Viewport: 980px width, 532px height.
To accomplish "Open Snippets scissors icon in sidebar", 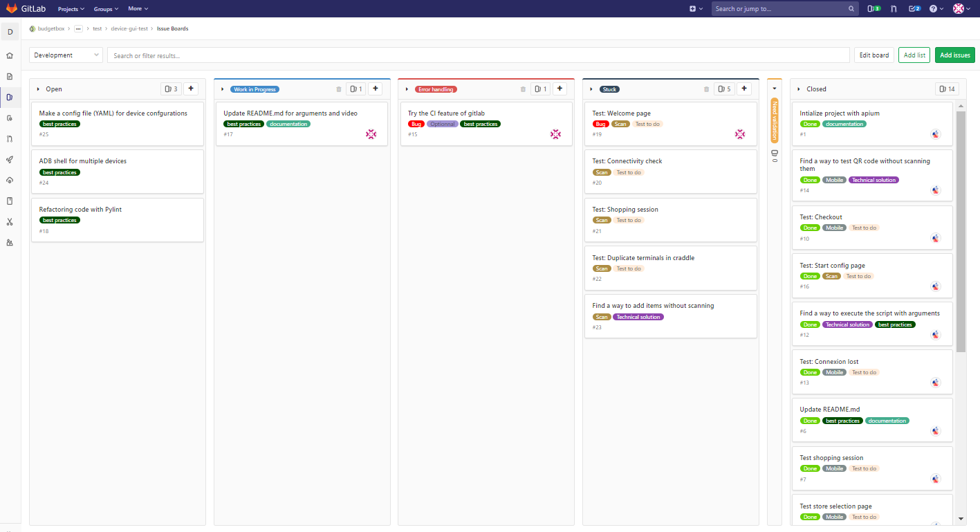I will (10, 222).
